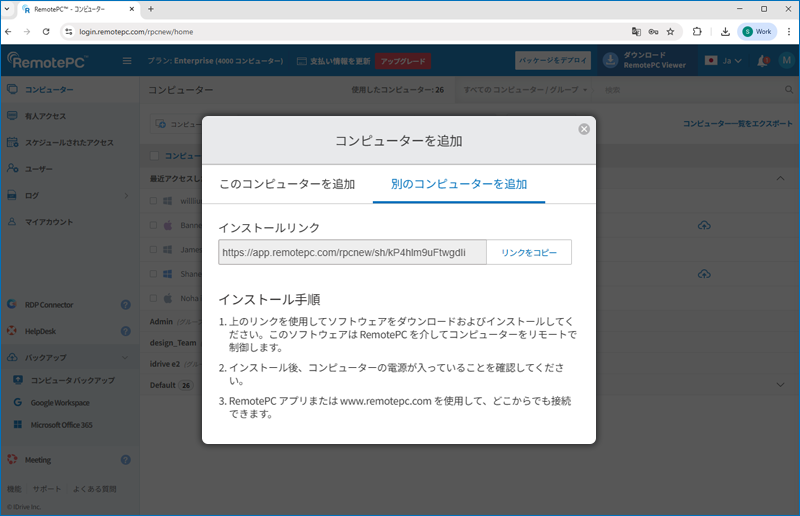The width and height of the screenshot is (800, 516).
Task: Click パッケージをデプロイ button
Action: [x=553, y=60]
